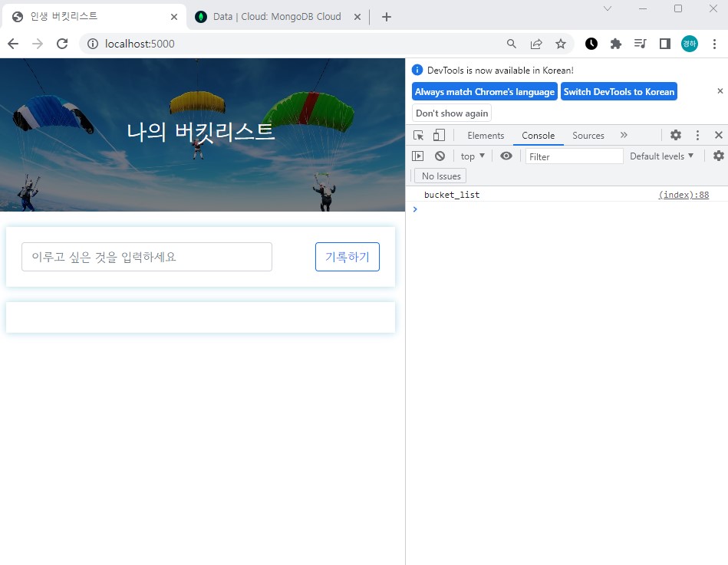Click the bucket list text input field
This screenshot has height=565, width=728.
(x=147, y=257)
